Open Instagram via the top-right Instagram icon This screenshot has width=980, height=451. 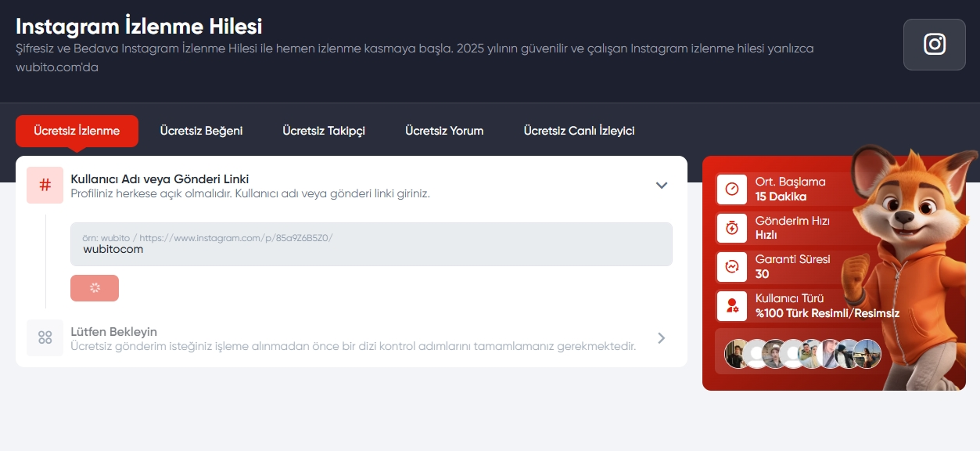(x=934, y=45)
